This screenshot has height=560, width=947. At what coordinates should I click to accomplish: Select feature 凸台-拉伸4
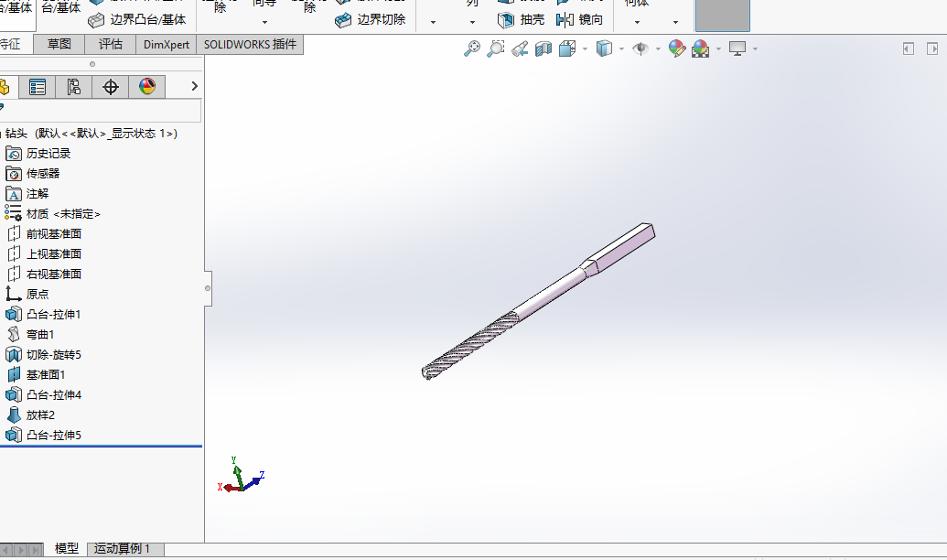click(43, 395)
